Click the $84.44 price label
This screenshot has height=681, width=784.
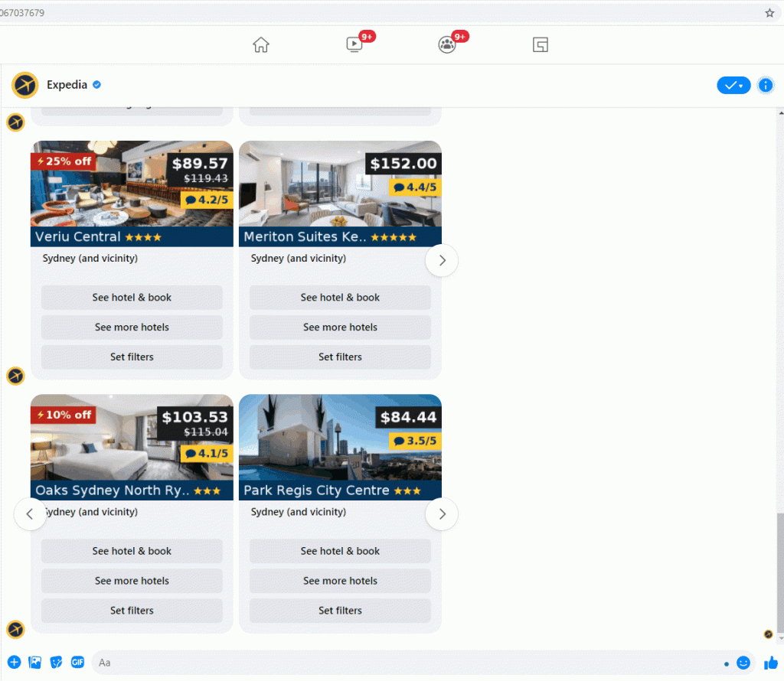409,418
